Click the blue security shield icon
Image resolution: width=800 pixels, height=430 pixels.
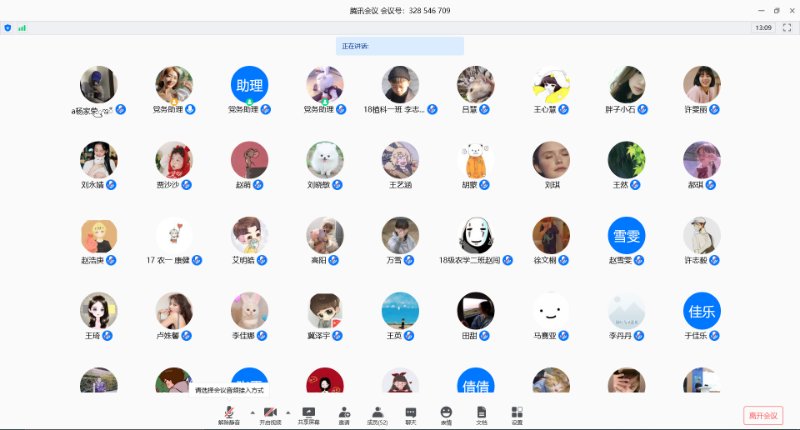click(x=8, y=27)
